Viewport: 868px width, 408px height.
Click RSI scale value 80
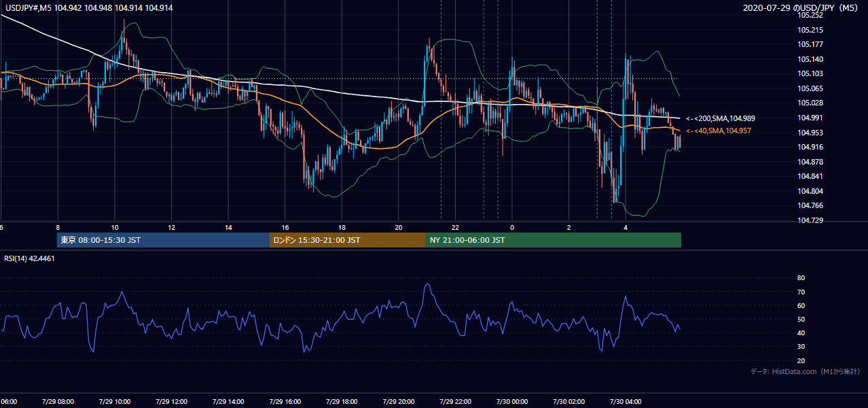click(801, 278)
